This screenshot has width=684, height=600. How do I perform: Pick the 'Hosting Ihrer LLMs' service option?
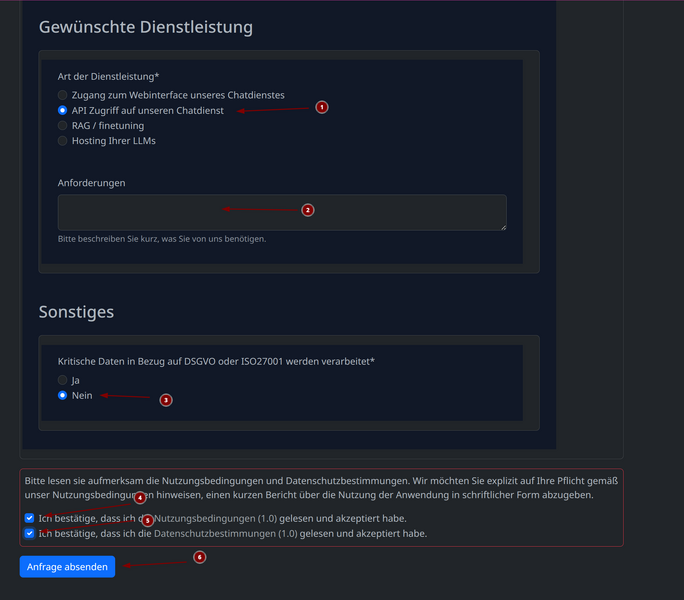(x=63, y=141)
